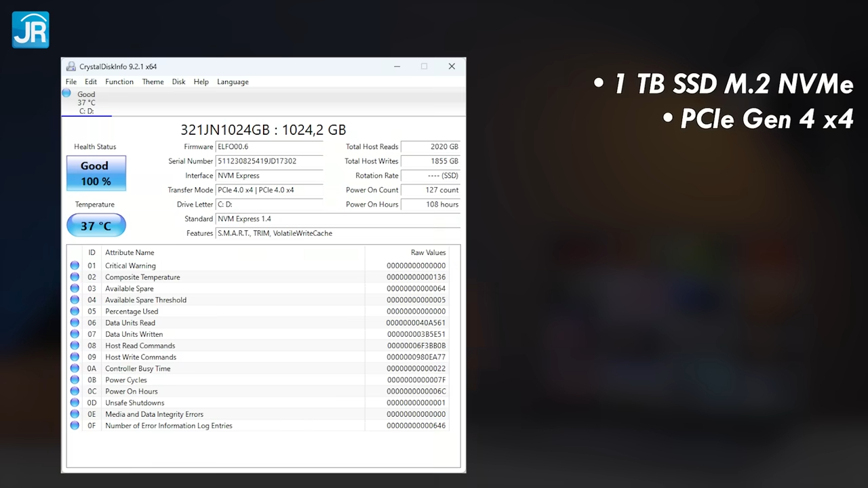Click the JR channel logo in the corner
The width and height of the screenshot is (868, 488).
[30, 29]
